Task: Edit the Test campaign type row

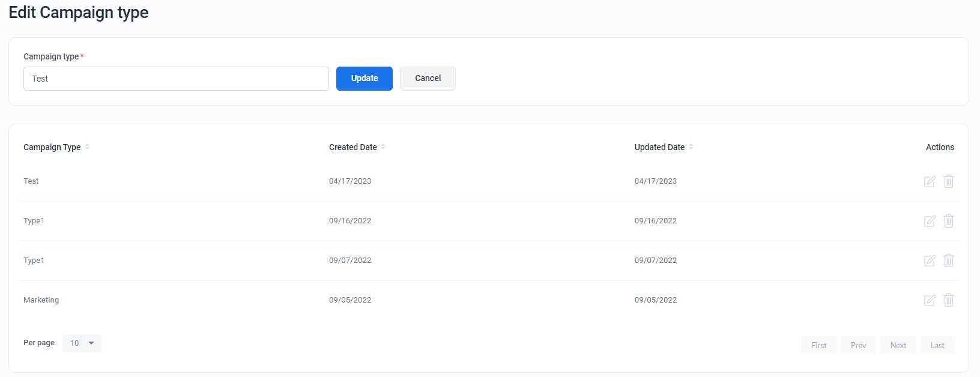Action: pyautogui.click(x=930, y=181)
